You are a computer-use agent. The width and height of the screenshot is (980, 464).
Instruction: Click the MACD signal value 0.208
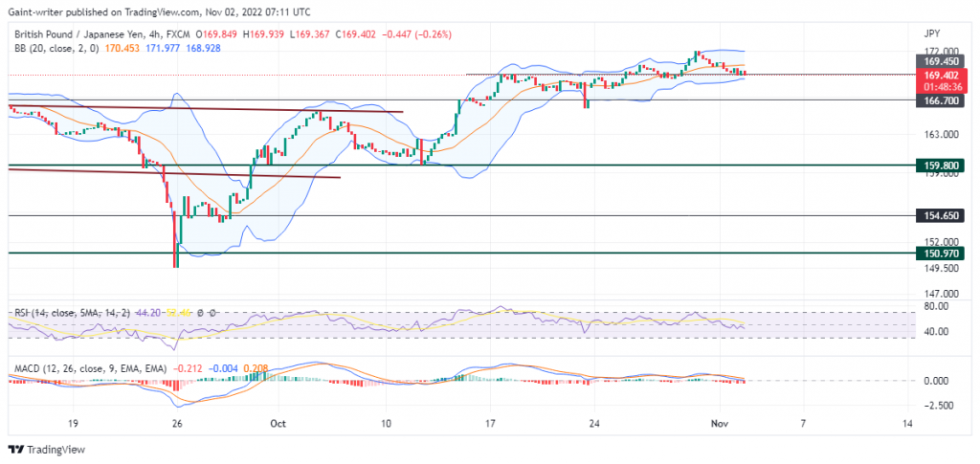pos(256,368)
